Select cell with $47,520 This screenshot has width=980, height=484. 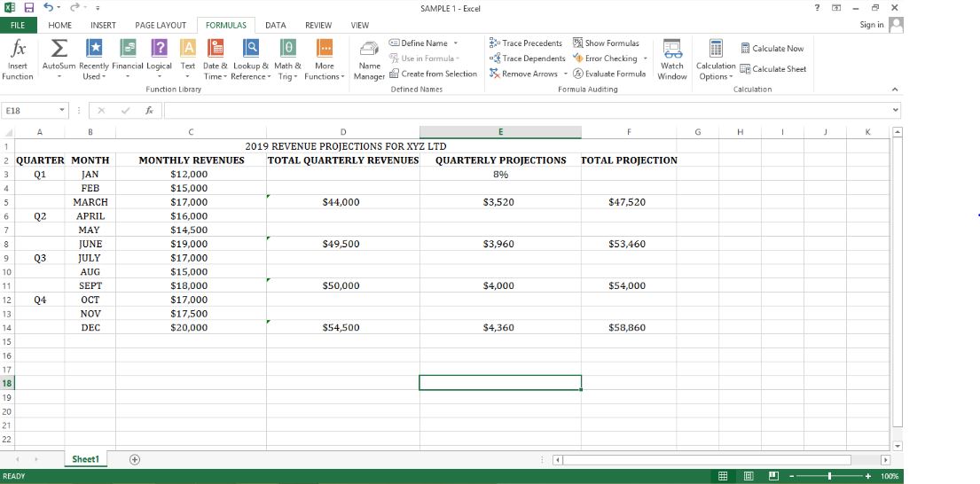627,202
